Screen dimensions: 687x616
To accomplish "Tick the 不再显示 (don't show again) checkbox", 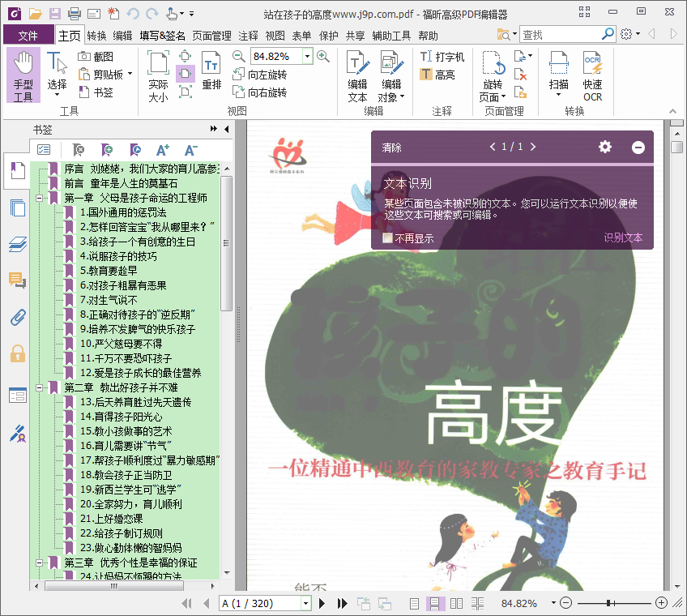I will pyautogui.click(x=387, y=238).
